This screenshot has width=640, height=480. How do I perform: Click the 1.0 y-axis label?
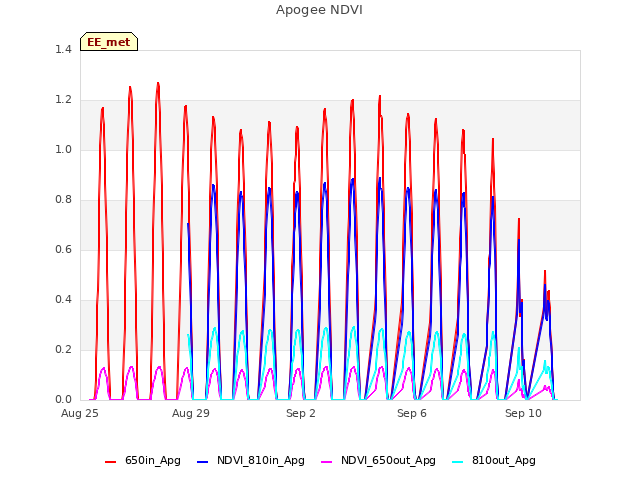tap(63, 150)
